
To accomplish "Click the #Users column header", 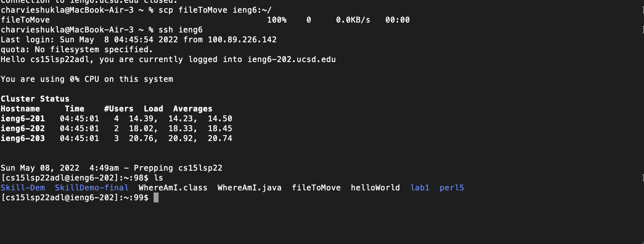I will (x=119, y=109).
